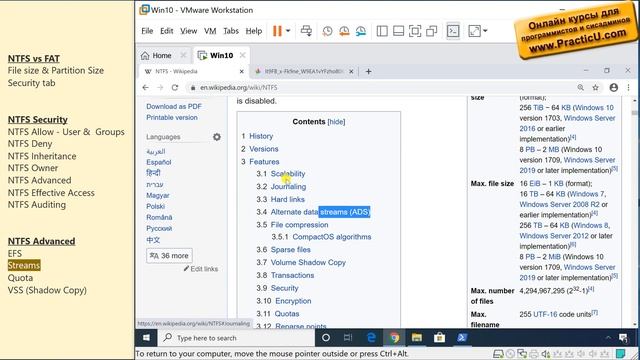640x360 pixels.
Task: Go to the Volume Shadow Copy section
Action: (x=308, y=262)
